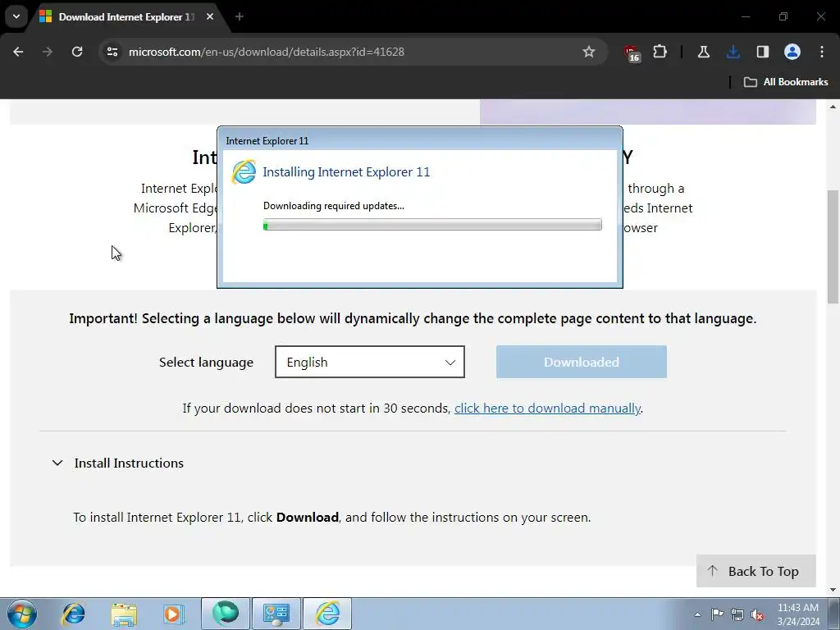Click the address bar URL

(x=267, y=52)
